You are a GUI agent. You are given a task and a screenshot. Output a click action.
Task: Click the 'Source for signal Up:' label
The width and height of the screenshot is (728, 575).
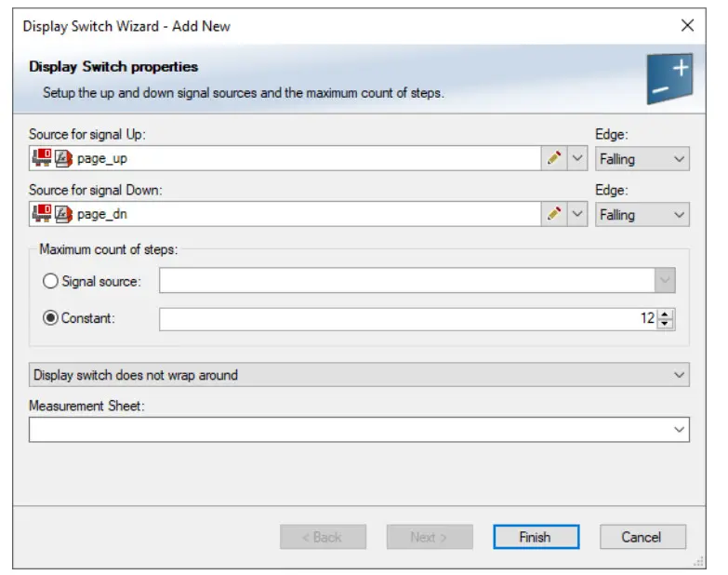[x=87, y=134]
